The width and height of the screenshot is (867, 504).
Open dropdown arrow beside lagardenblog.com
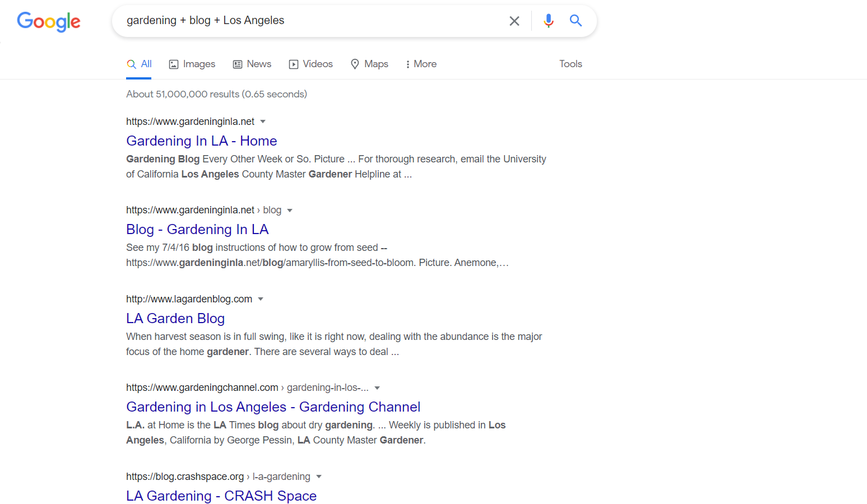coord(261,299)
